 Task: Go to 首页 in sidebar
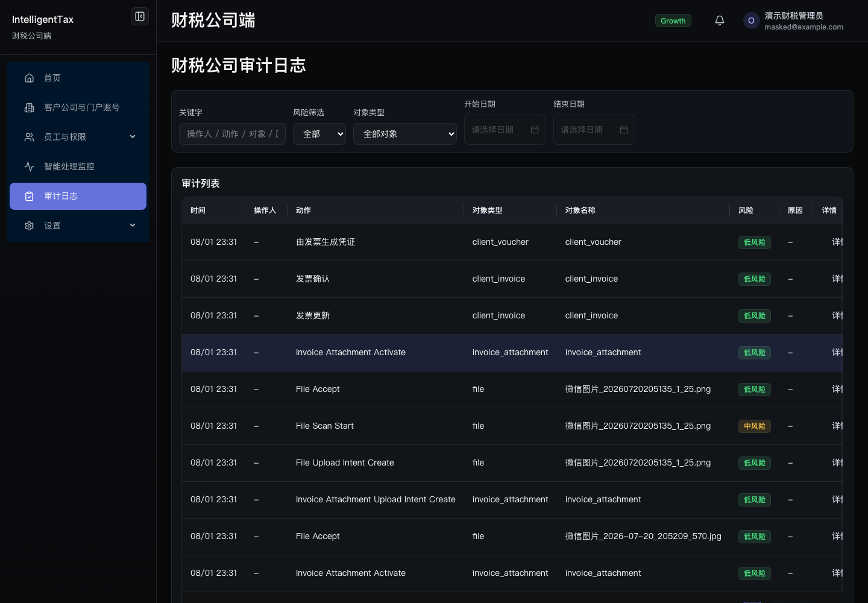tap(78, 78)
